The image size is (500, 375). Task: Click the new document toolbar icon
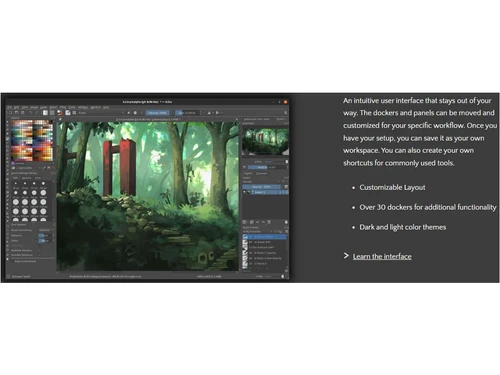(x=10, y=113)
